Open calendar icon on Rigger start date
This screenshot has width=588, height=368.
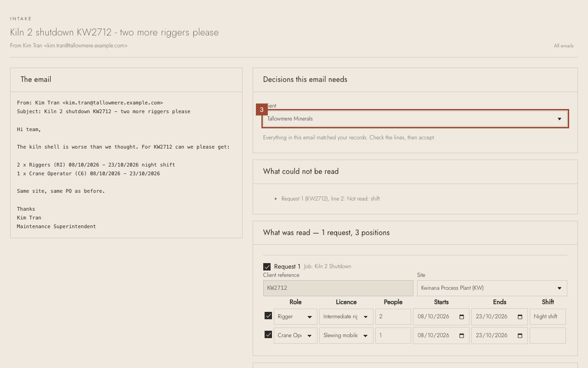(x=462, y=316)
